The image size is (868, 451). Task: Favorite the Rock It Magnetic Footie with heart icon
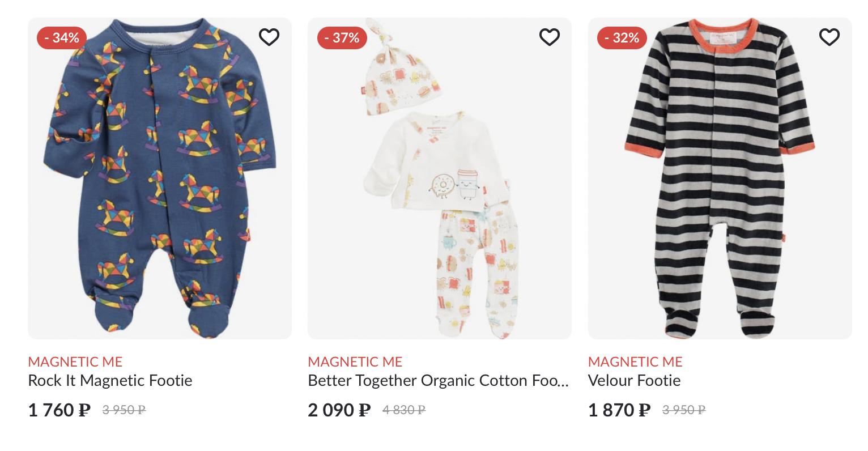(269, 37)
